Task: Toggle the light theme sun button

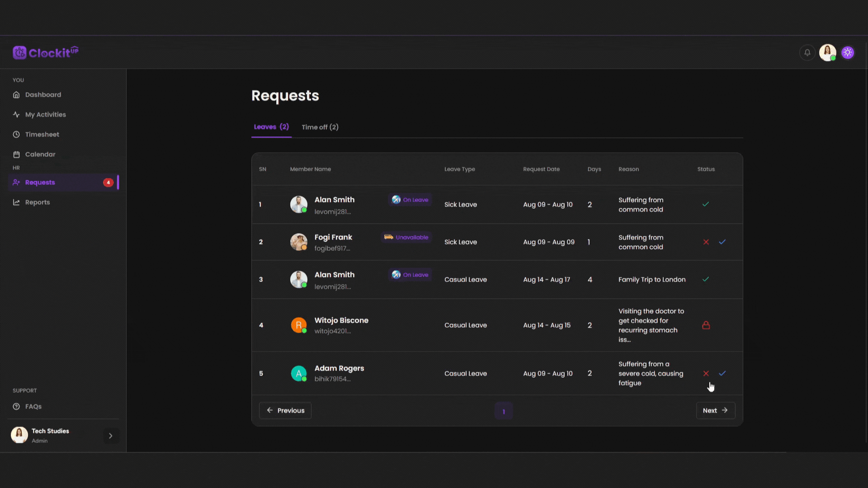Action: [x=848, y=52]
